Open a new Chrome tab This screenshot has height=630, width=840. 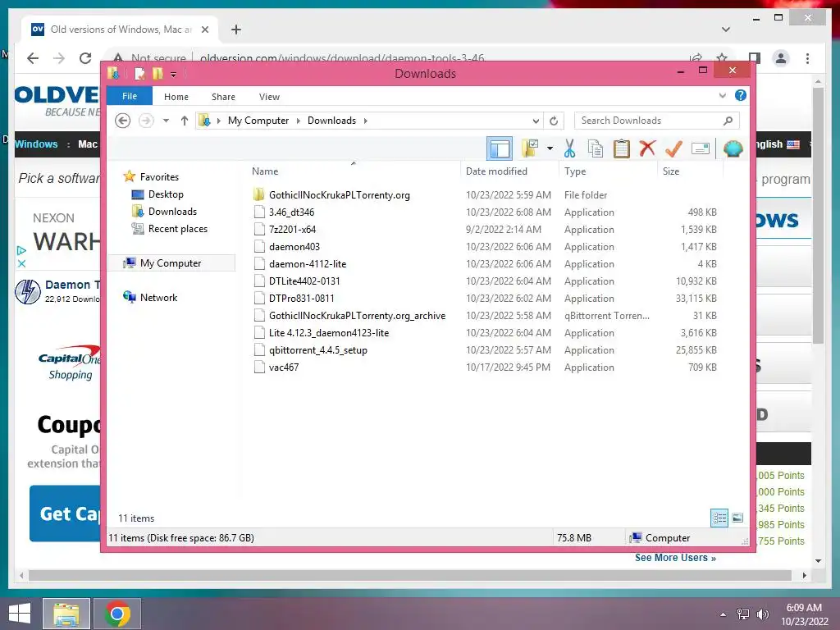click(x=235, y=30)
